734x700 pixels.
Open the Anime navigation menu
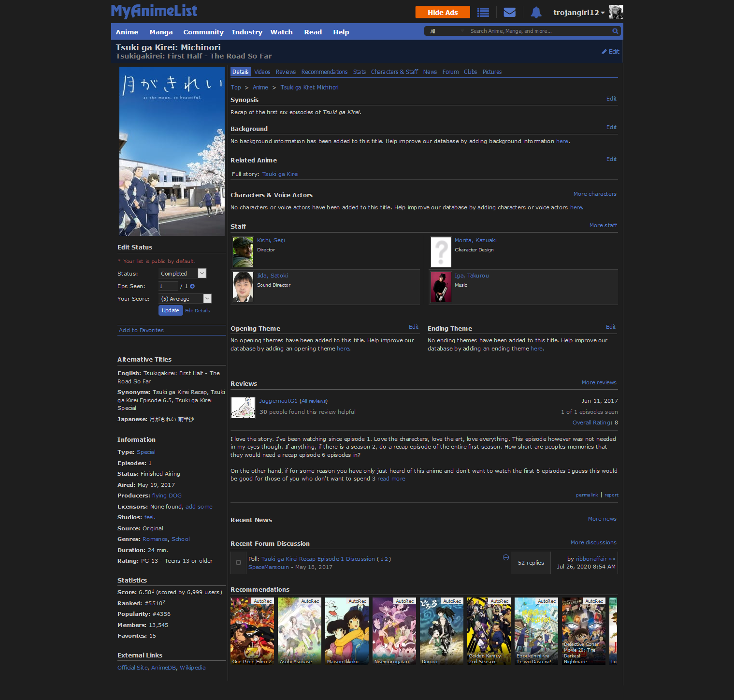pyautogui.click(x=127, y=32)
